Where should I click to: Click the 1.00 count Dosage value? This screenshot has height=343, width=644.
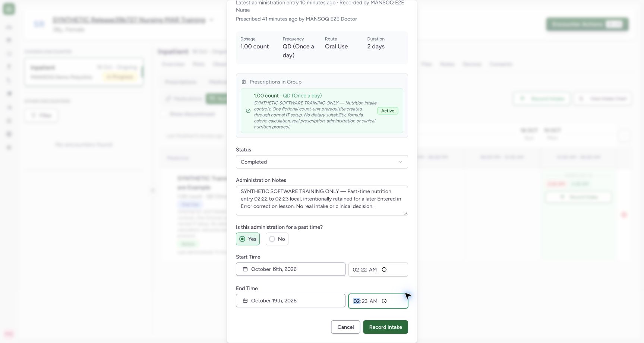pos(255,47)
